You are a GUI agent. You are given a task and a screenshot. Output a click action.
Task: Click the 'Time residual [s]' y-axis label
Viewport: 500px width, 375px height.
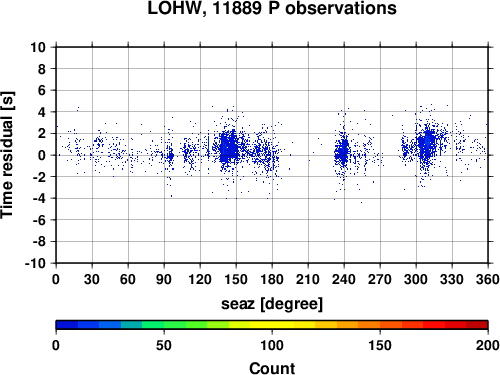(7, 155)
